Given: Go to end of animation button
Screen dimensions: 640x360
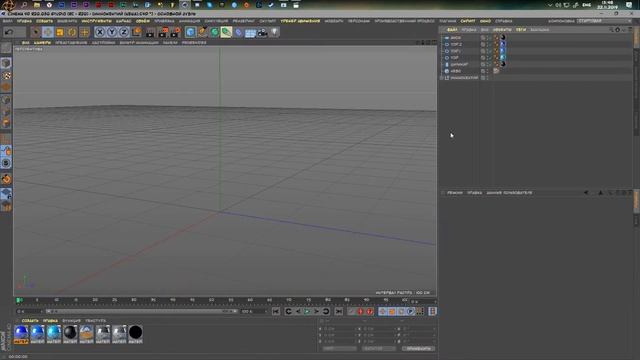Looking at the screenshot, I should coord(338,311).
